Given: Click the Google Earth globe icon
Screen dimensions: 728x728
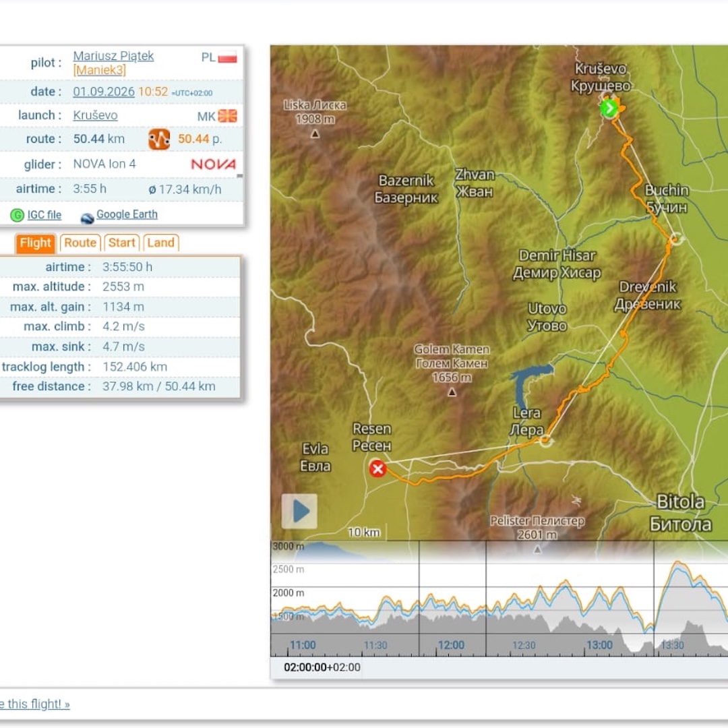Looking at the screenshot, I should (x=87, y=217).
